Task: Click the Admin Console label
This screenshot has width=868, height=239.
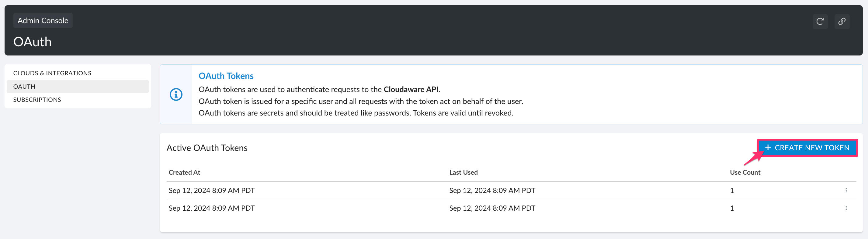Action: pyautogui.click(x=43, y=20)
